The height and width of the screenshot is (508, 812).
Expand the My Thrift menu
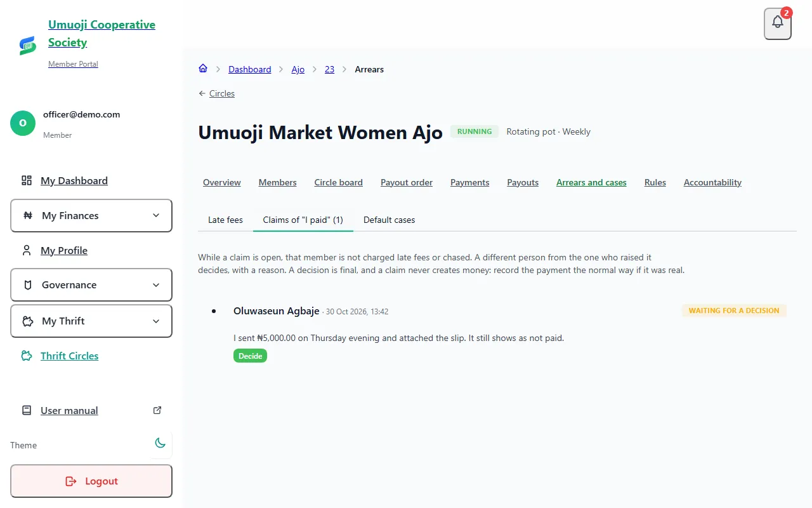[x=91, y=321]
